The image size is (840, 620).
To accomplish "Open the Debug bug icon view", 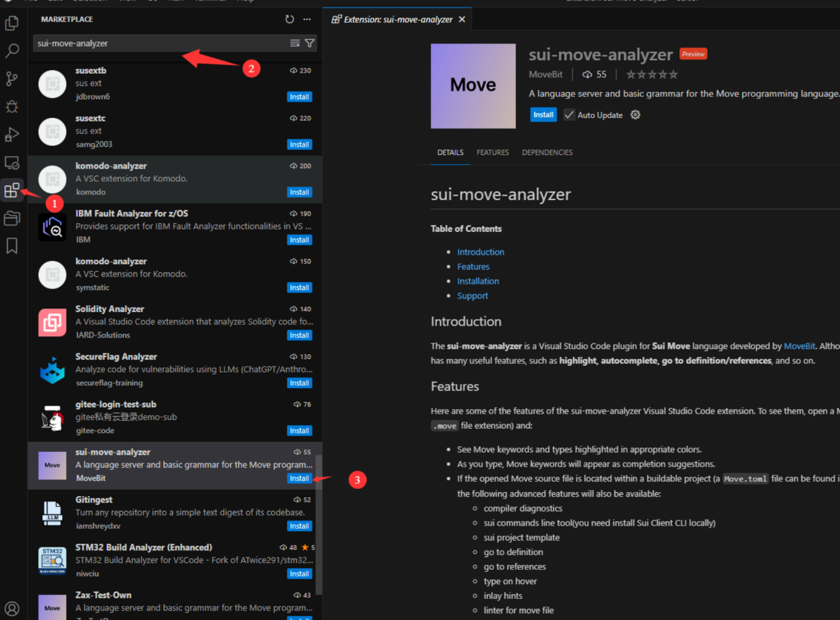I will click(12, 107).
